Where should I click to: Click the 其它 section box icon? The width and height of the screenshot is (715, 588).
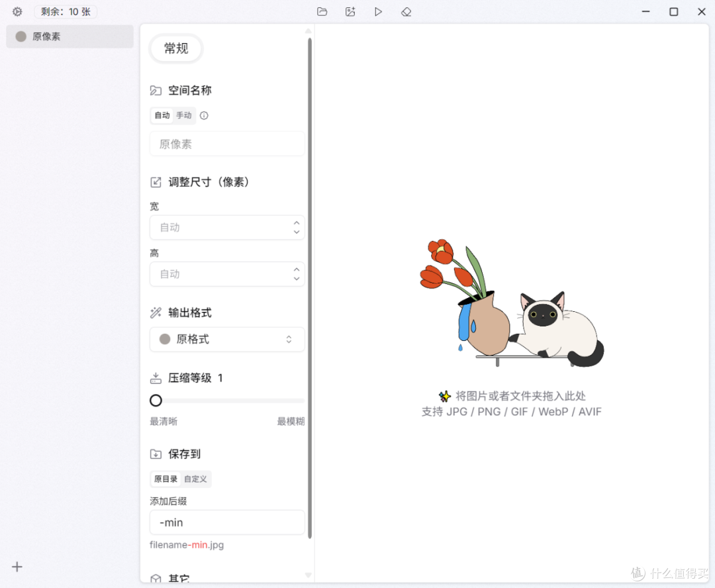pos(156,579)
